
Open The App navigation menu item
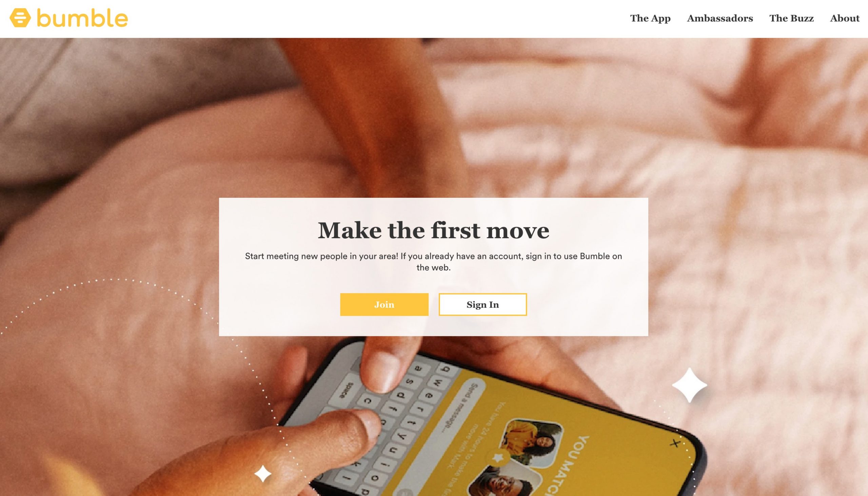coord(650,18)
